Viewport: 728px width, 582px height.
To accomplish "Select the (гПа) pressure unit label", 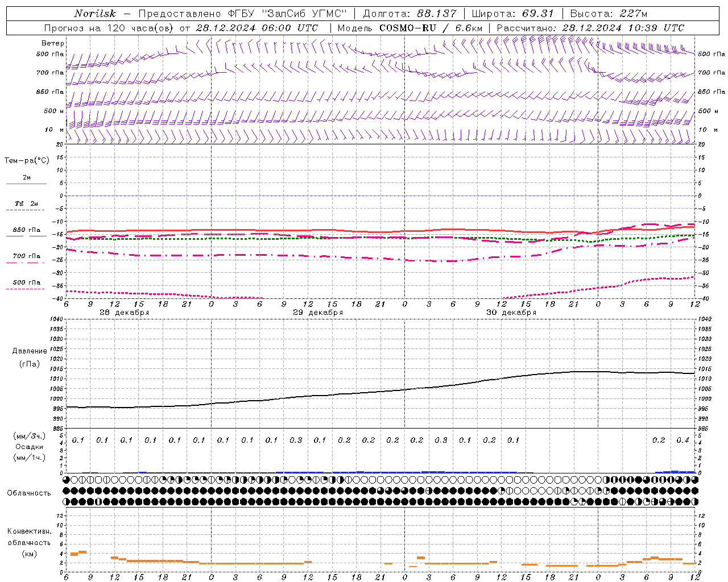I will pos(30,364).
